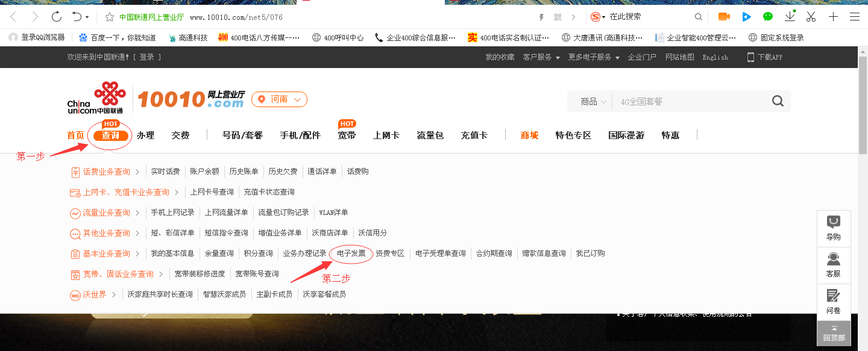Click the QR code icon in address bar
This screenshot has height=351, width=868.
tap(558, 17)
